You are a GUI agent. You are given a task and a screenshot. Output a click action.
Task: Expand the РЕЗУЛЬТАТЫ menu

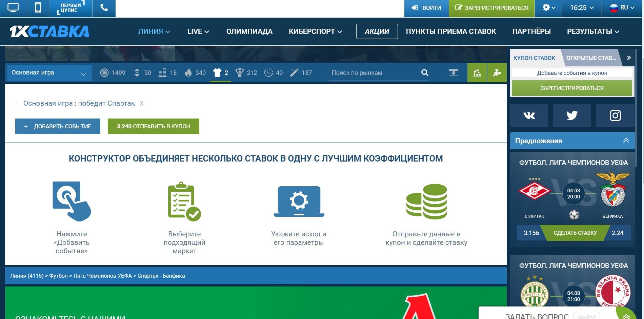pos(593,31)
